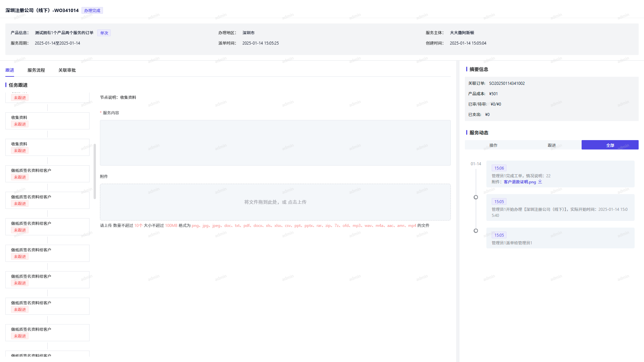Select the first 收集资料 task node
This screenshot has height=362, width=644.
47,121
